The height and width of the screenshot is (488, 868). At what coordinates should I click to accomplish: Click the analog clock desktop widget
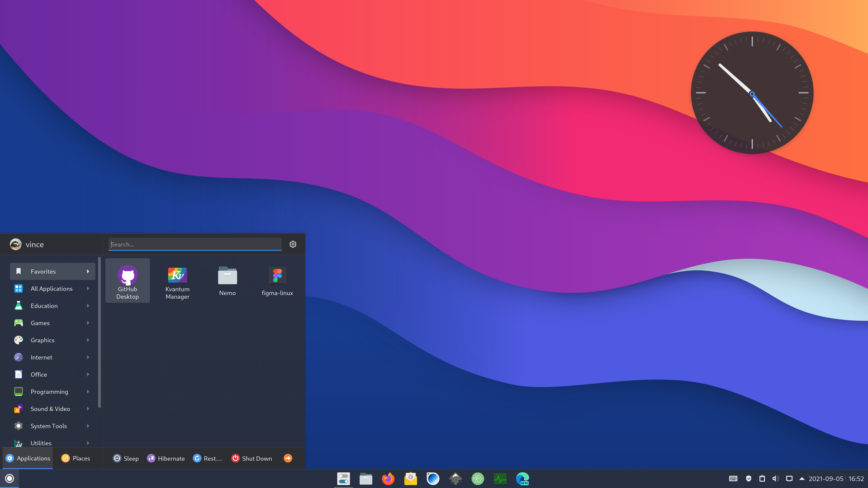pyautogui.click(x=752, y=93)
